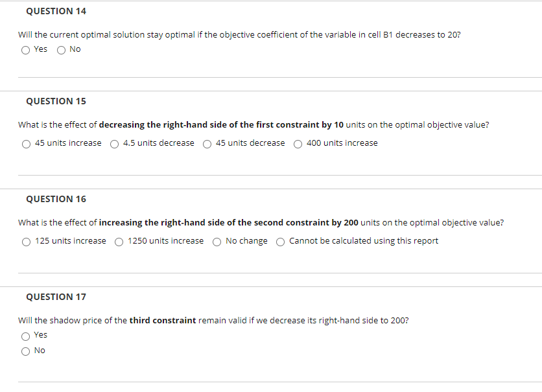The height and width of the screenshot is (392, 542).
Task: Select No for Question 17
Action: 25,351
